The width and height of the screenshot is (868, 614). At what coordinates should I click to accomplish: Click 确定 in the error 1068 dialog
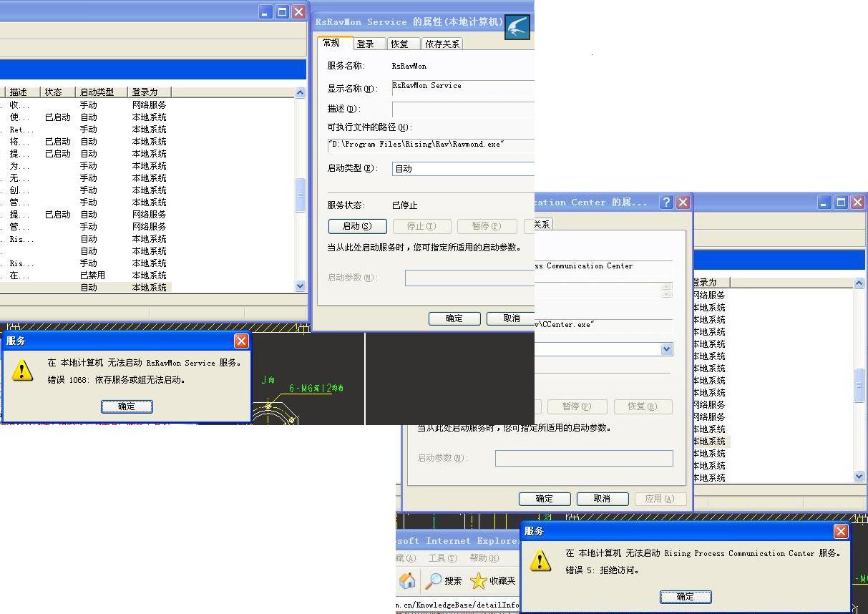point(127,406)
